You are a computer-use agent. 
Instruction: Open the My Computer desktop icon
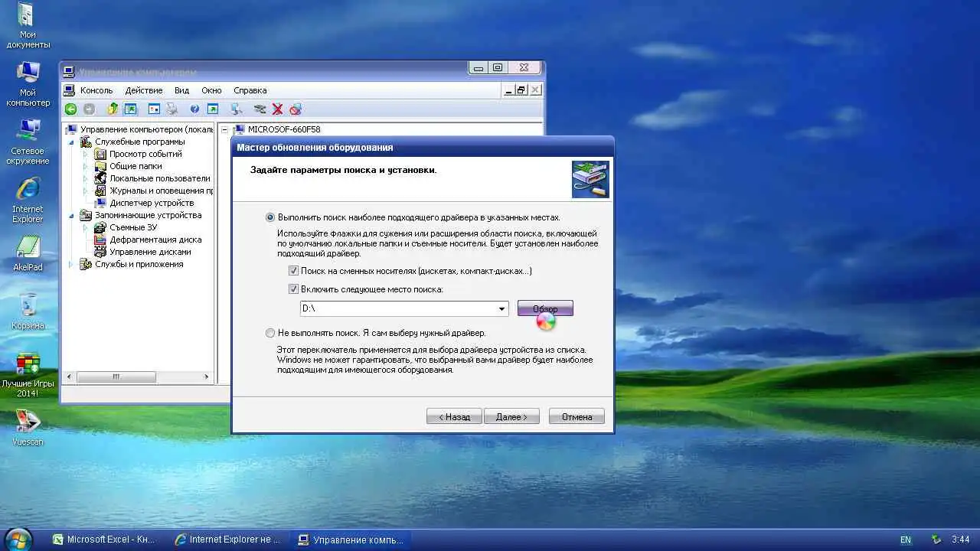pos(28,84)
